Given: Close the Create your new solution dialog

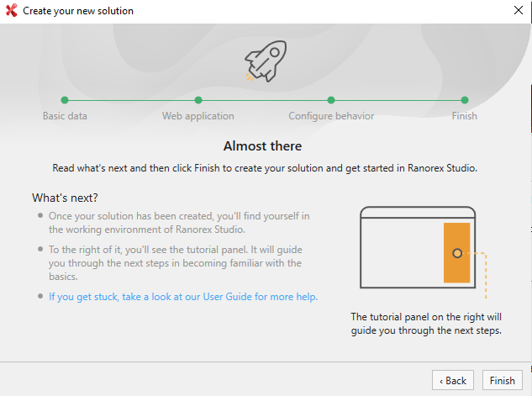Looking at the screenshot, I should coord(518,11).
